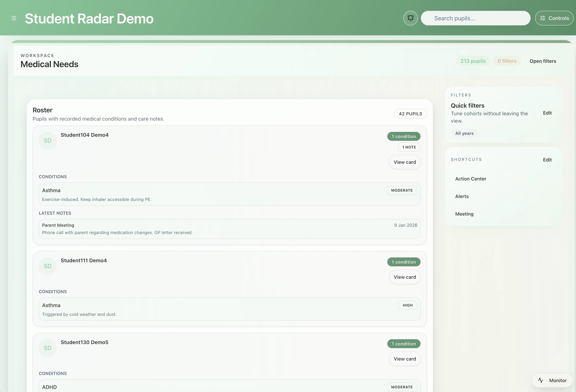The width and height of the screenshot is (576, 392).
Task: Click Student111 Demo4 SD avatar
Action: [48, 266]
